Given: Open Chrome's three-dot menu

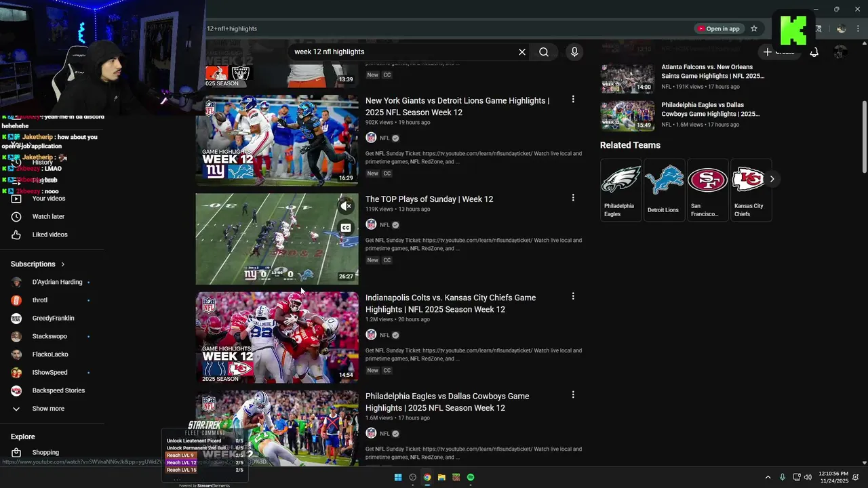Looking at the screenshot, I should [x=858, y=28].
